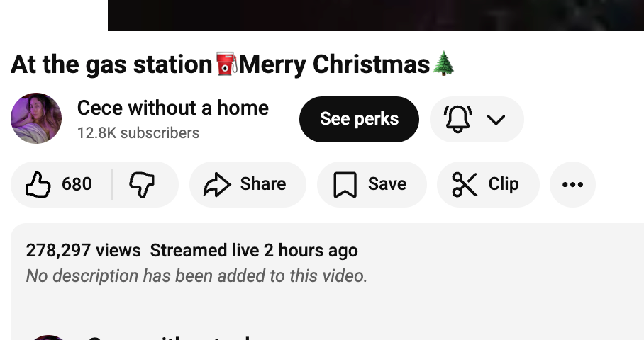
Task: Click the thumbs-down dislike icon
Action: pos(142,185)
